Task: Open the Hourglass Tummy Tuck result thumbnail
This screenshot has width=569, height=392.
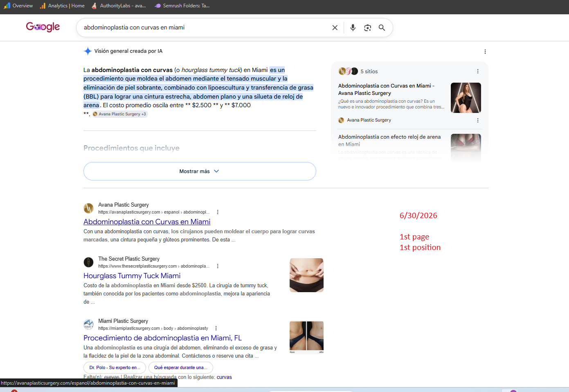Action: tap(306, 275)
